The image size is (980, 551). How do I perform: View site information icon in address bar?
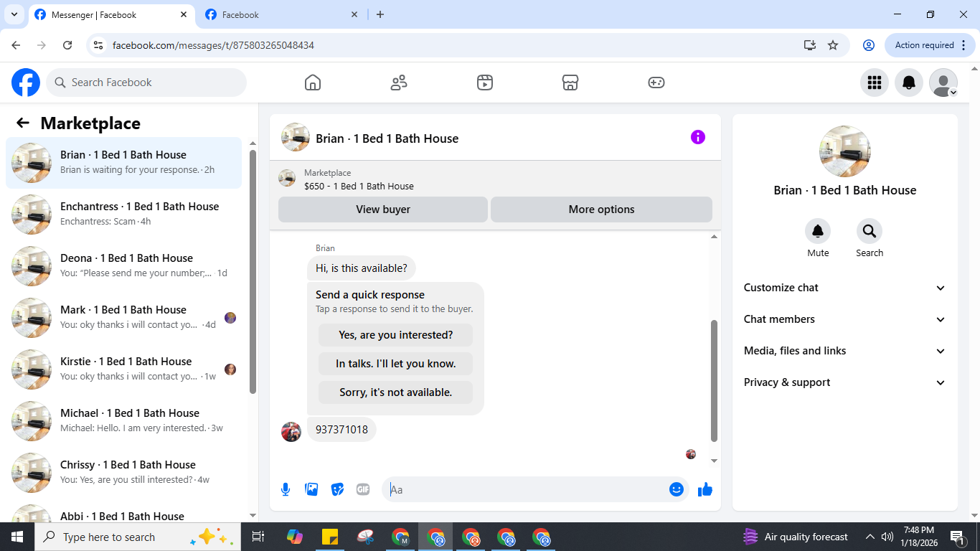[99, 45]
